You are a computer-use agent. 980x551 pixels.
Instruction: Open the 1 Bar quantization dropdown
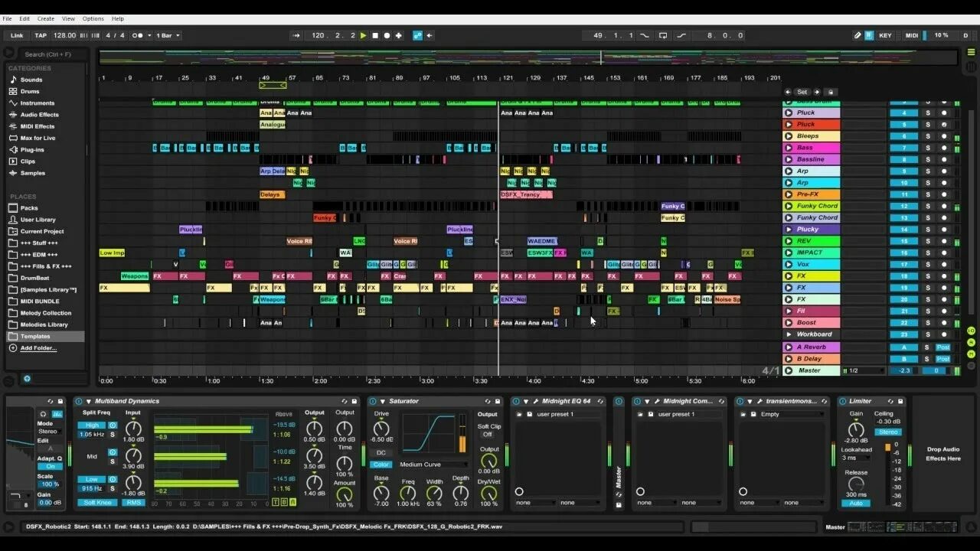[x=168, y=35]
